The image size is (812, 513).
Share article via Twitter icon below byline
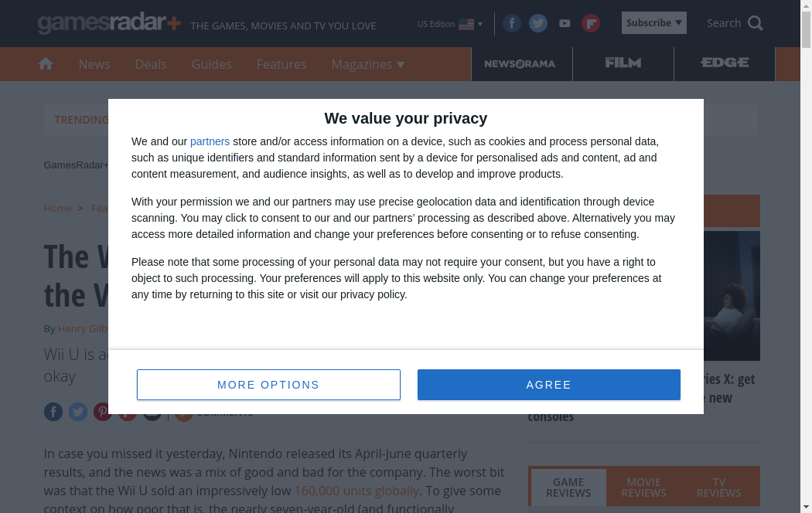click(x=78, y=412)
